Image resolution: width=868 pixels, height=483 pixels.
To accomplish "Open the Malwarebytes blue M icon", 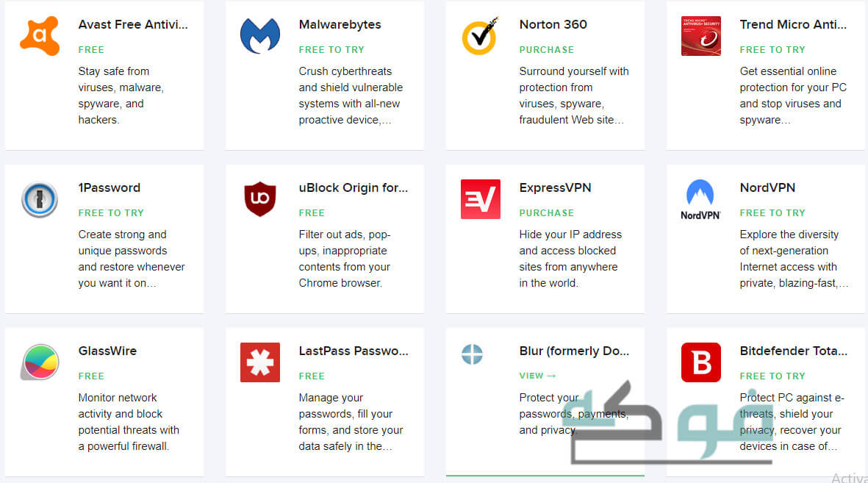I will pyautogui.click(x=259, y=36).
